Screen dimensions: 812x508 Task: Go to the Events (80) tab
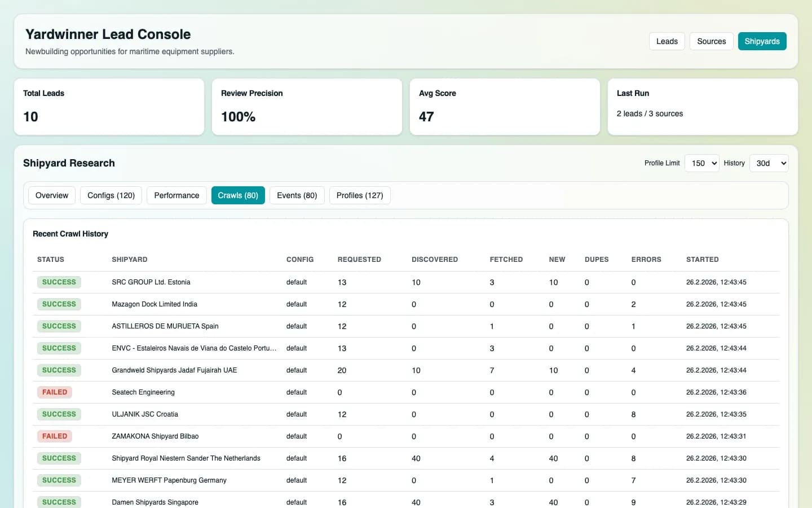point(297,195)
